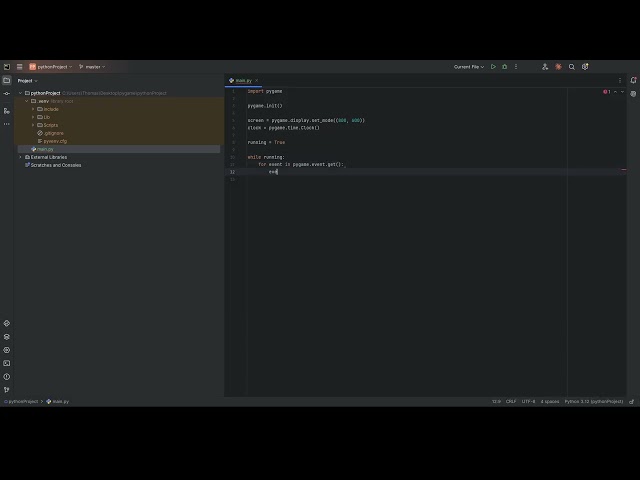Open the master branch dropdown
640x480 pixels.
[x=92, y=67]
